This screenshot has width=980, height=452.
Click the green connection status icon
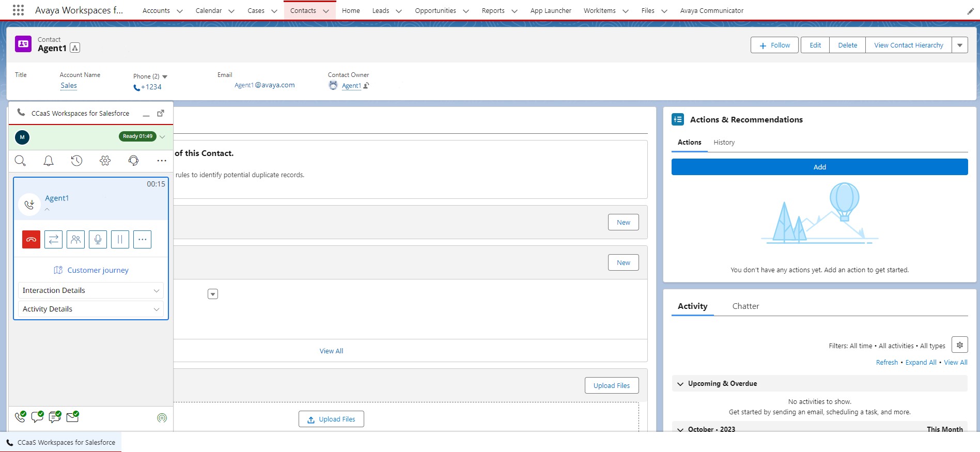[162, 418]
